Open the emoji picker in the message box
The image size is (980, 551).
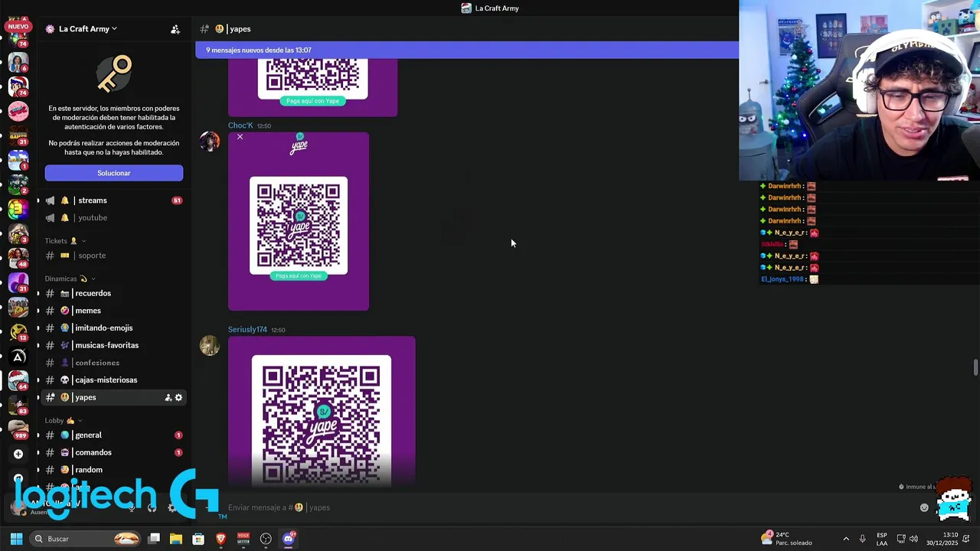pyautogui.click(x=924, y=507)
